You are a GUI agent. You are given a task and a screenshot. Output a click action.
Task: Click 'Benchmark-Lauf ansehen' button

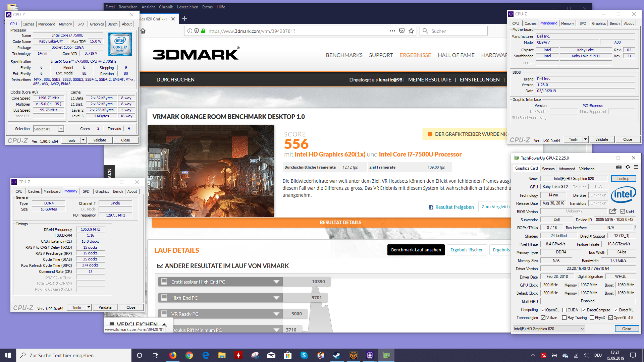click(416, 250)
